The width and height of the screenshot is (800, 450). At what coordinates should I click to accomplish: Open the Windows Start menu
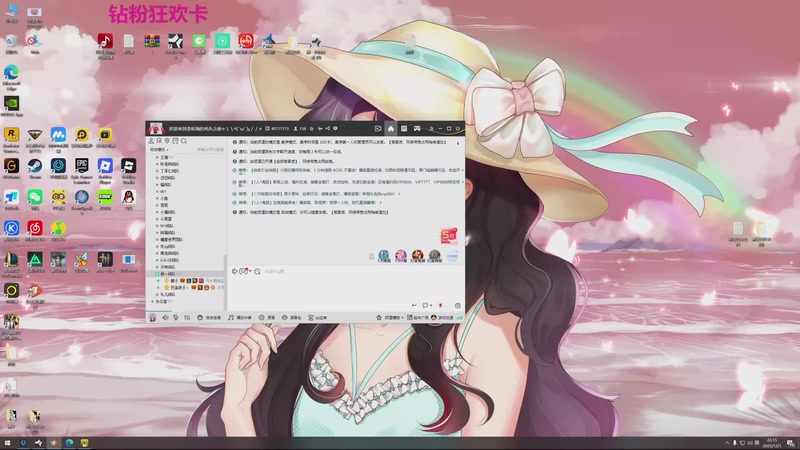click(8, 443)
